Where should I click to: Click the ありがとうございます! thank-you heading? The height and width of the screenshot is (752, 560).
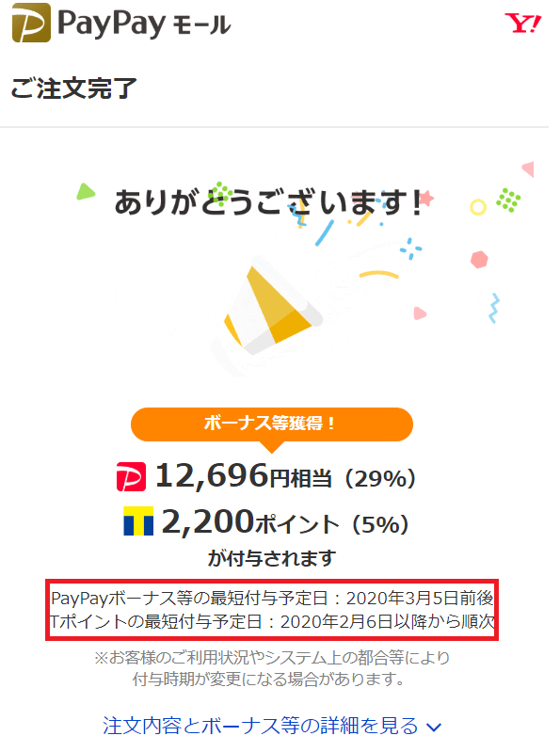(268, 202)
